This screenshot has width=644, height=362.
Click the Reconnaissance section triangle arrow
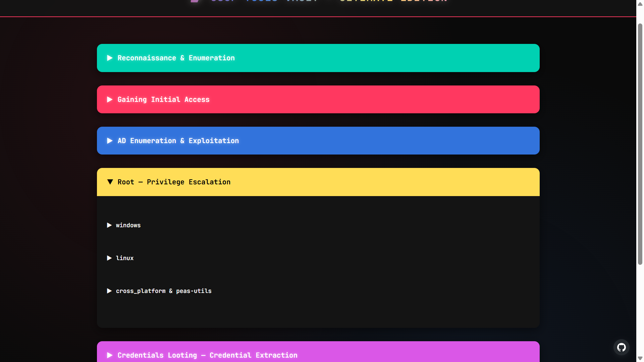coord(110,58)
